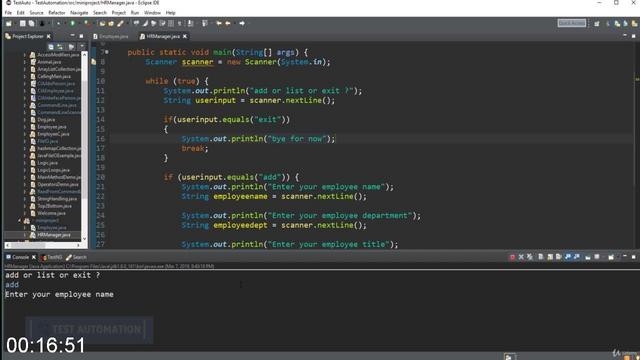
Task: Expand the Animal.java tree node
Action: tap(25, 62)
